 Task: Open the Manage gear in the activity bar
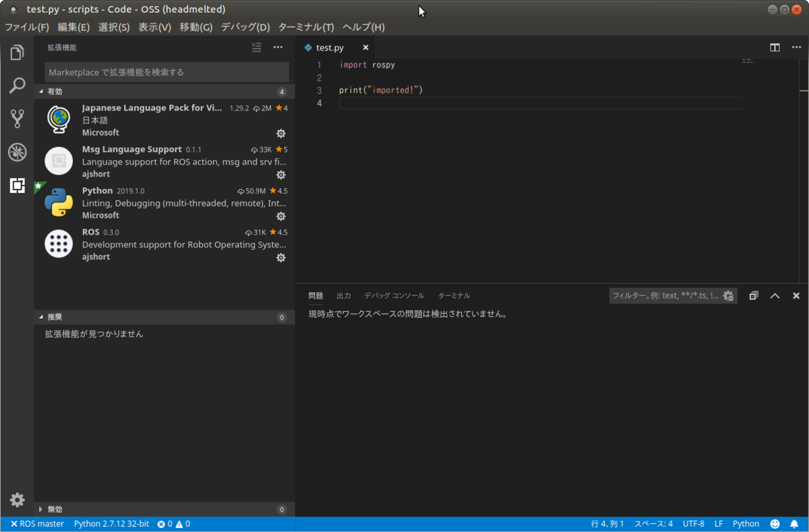pos(17,500)
